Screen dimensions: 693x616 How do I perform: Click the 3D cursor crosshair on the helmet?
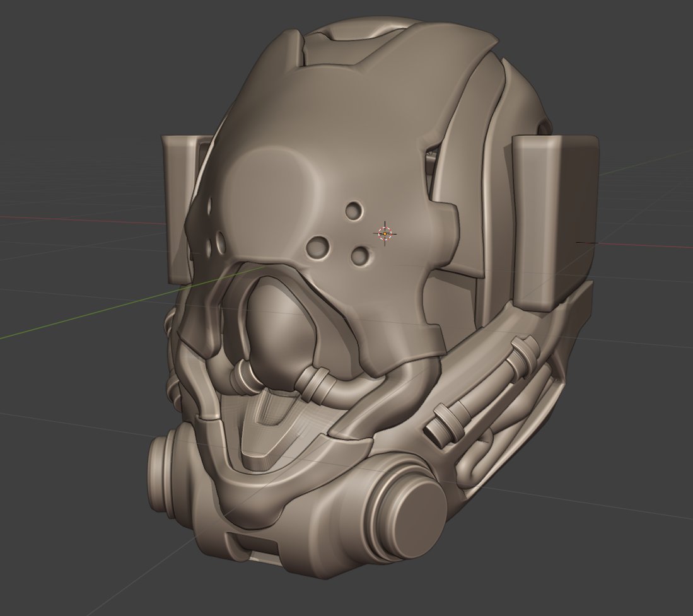point(385,233)
